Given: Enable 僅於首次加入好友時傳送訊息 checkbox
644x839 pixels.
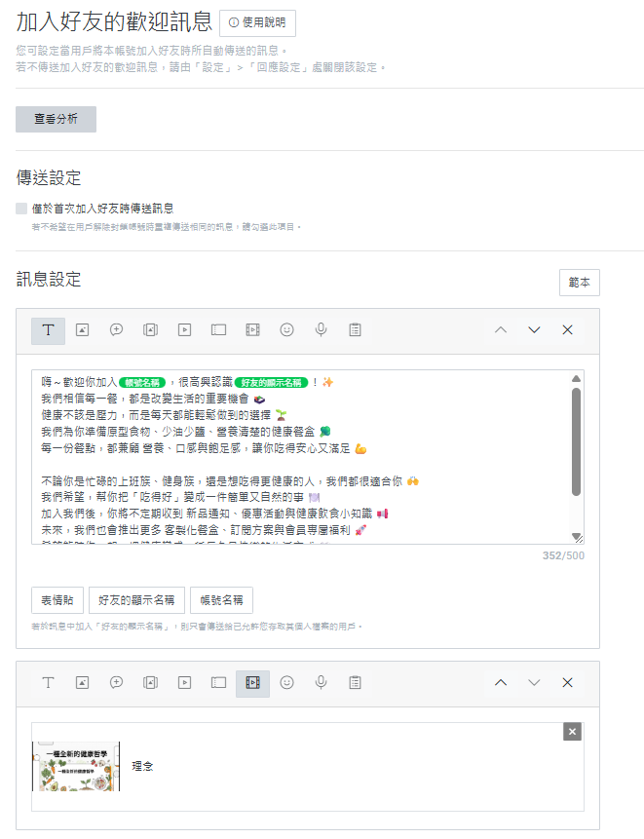Looking at the screenshot, I should pos(22,209).
